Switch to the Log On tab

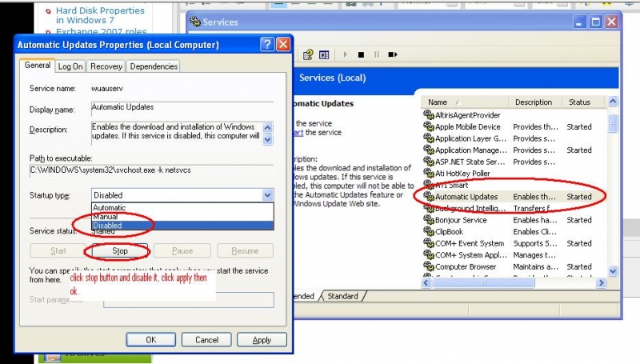coord(70,66)
